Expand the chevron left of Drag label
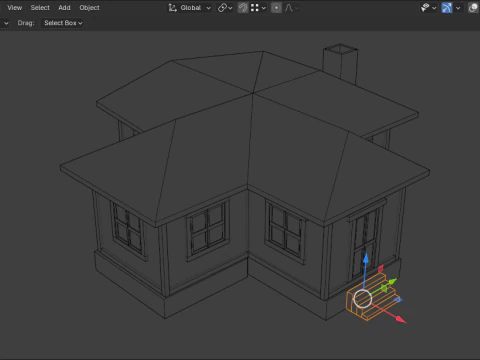The width and height of the screenshot is (480, 360). (6, 23)
